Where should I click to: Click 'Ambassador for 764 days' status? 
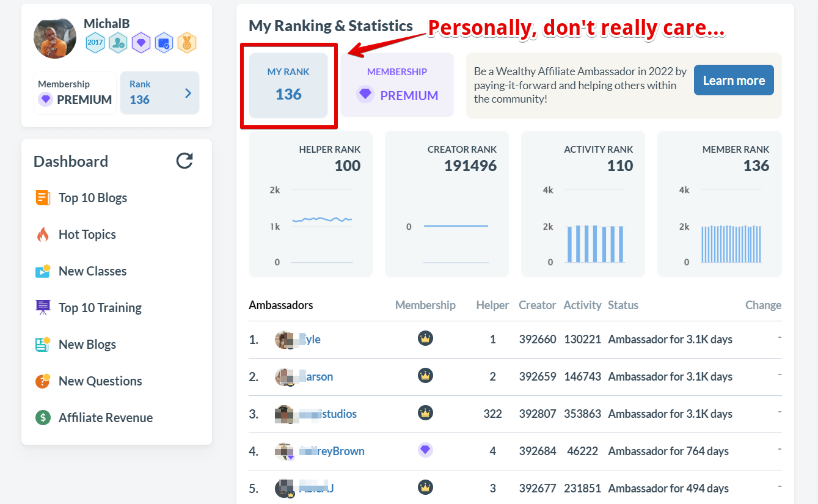point(668,451)
